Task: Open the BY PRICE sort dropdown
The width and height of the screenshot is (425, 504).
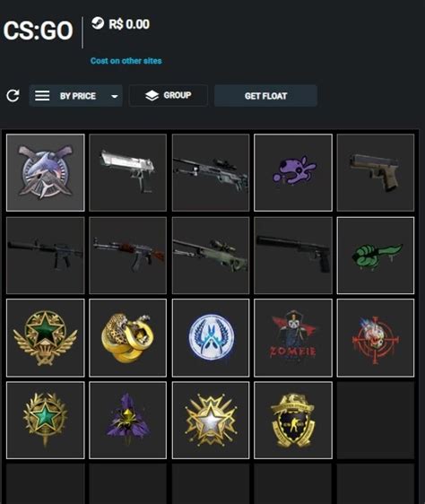Action: (76, 96)
